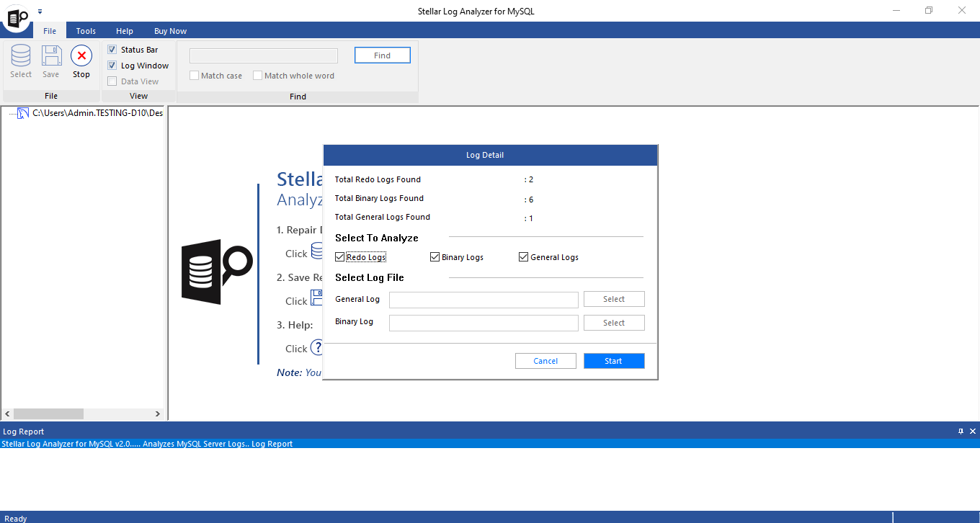This screenshot has height=523, width=980.
Task: Click tree panel scrollbar right arrow
Action: tap(158, 414)
